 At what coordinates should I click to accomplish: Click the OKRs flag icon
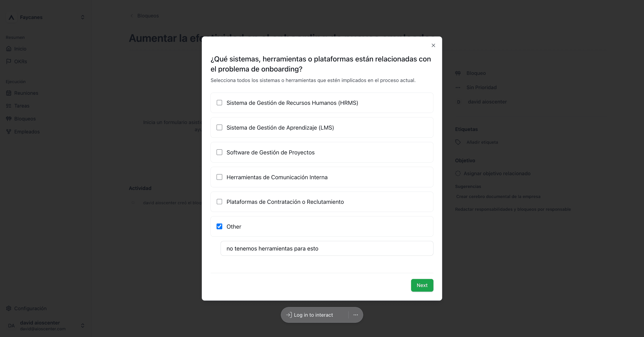pos(9,61)
